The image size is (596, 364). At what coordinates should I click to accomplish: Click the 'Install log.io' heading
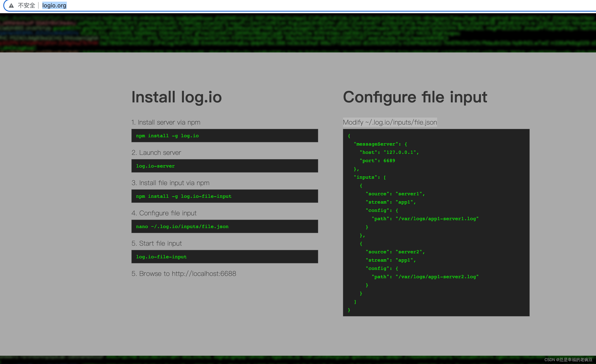click(176, 97)
